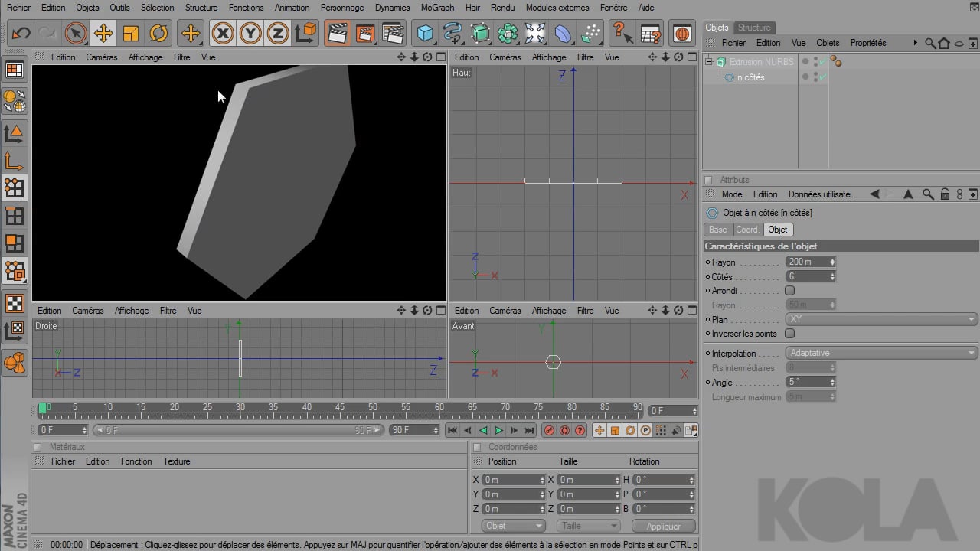The height and width of the screenshot is (551, 980).
Task: Switch to the Structure tab
Action: pyautogui.click(x=754, y=27)
